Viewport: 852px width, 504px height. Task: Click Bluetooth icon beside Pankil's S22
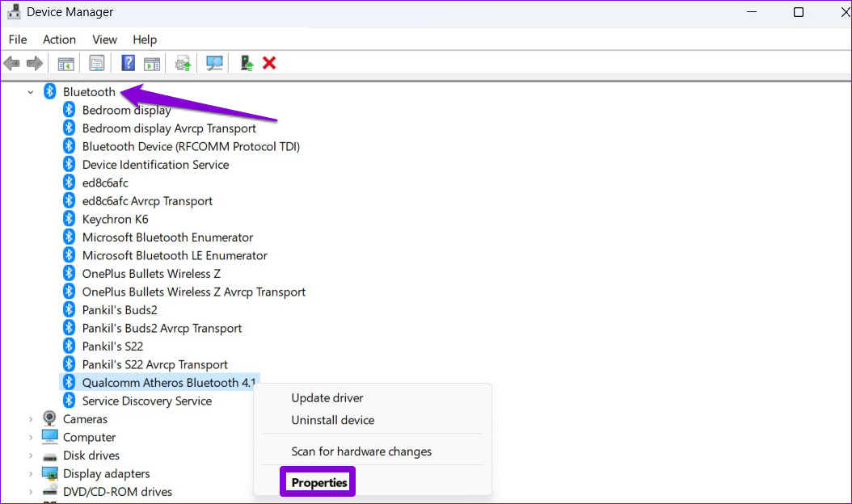(69, 346)
